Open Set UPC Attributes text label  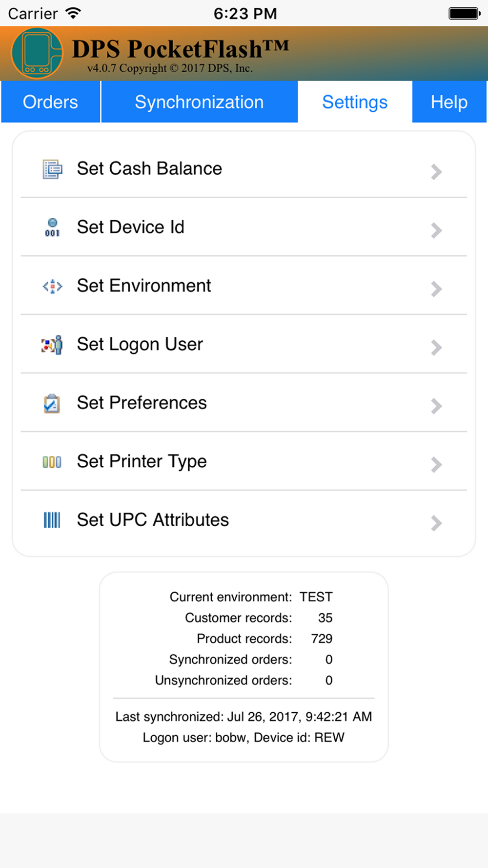pyautogui.click(x=153, y=520)
